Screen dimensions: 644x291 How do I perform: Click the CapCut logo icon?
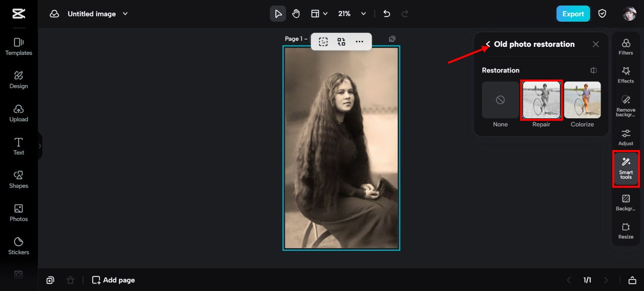click(19, 14)
